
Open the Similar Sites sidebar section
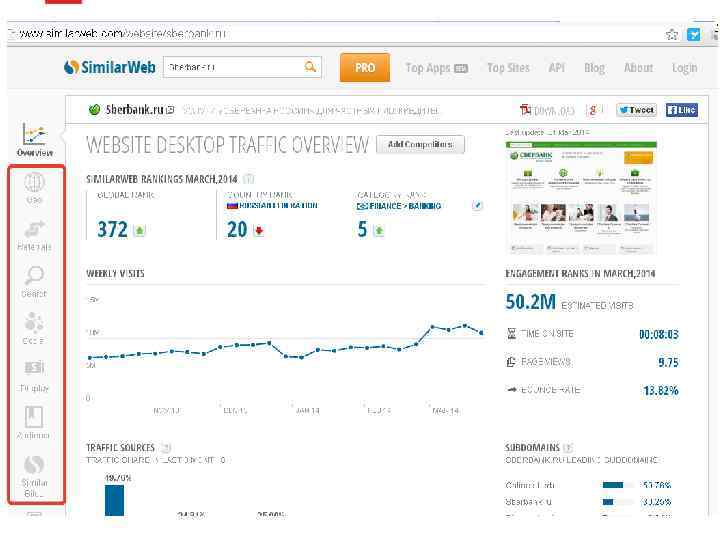click(34, 476)
